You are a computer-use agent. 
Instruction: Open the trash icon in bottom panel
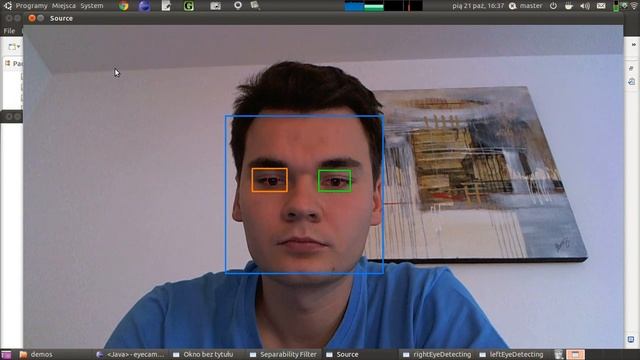(559, 354)
